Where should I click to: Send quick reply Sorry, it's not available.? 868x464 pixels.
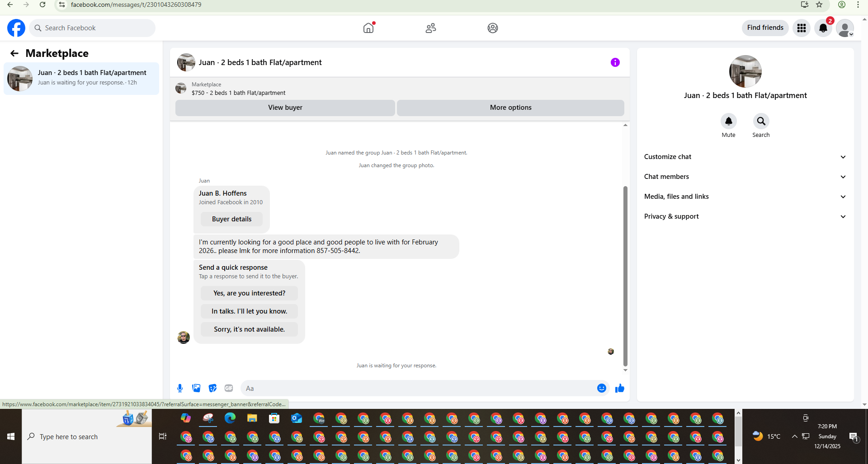[249, 329]
